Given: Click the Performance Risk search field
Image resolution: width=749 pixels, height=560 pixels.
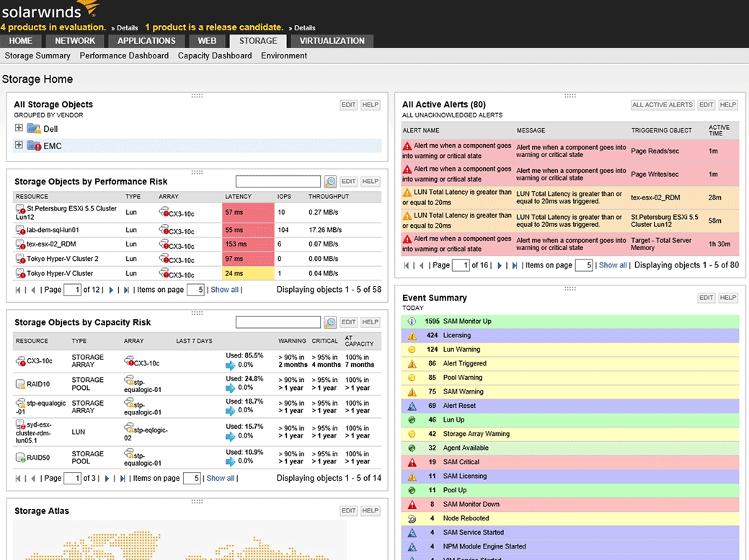Looking at the screenshot, I should click(278, 182).
